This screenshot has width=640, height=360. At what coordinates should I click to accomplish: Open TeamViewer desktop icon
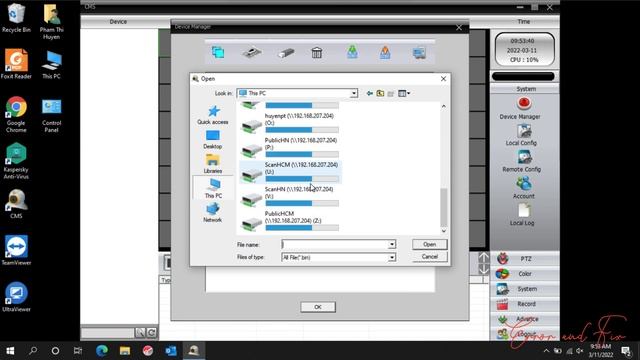pos(16,250)
